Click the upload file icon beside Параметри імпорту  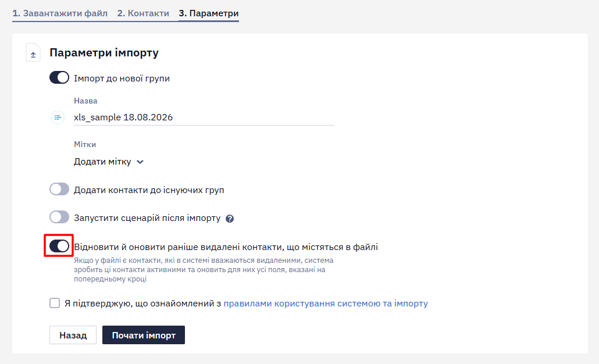pyautogui.click(x=33, y=53)
